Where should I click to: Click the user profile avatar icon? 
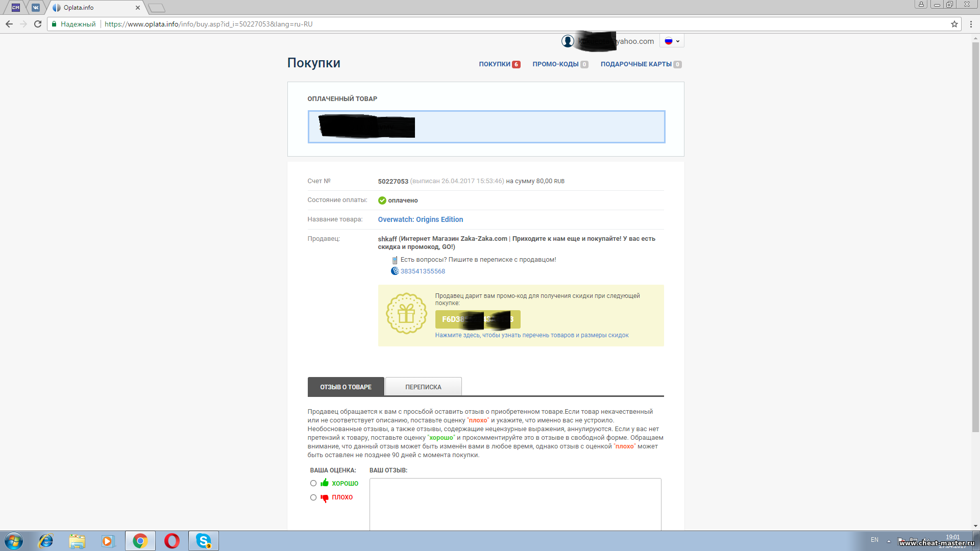568,41
